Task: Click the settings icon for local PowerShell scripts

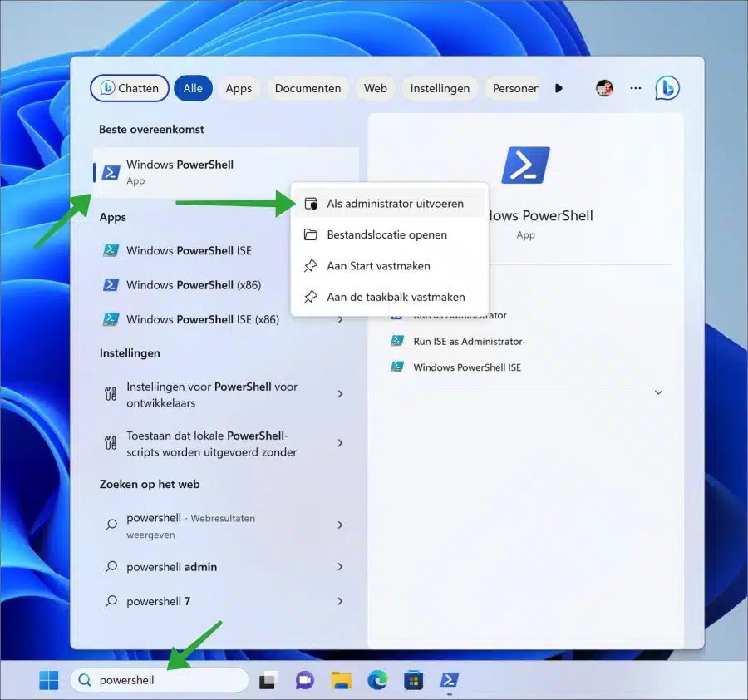Action: [111, 443]
